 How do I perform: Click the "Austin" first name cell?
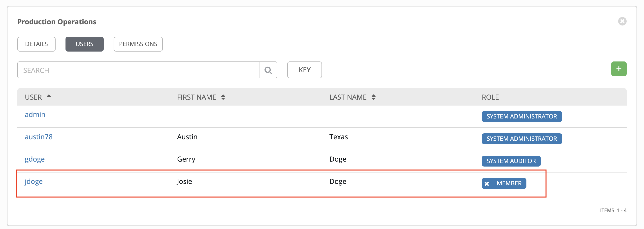click(187, 137)
